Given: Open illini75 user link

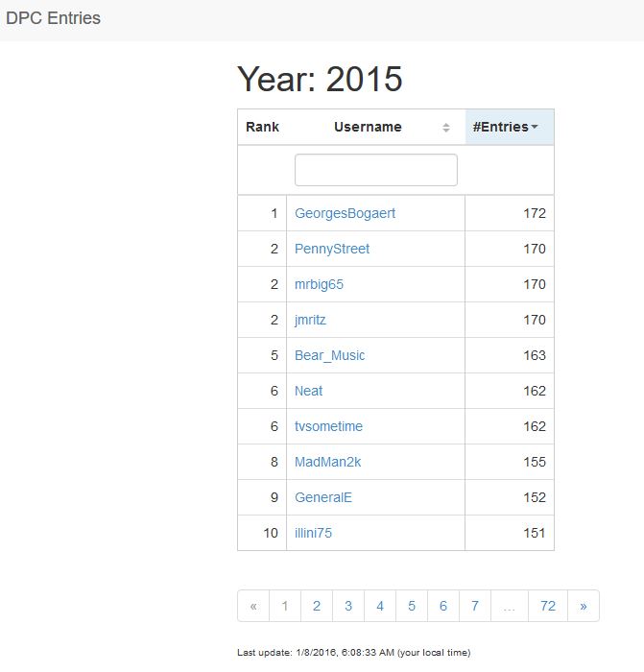Looking at the screenshot, I should [x=313, y=533].
